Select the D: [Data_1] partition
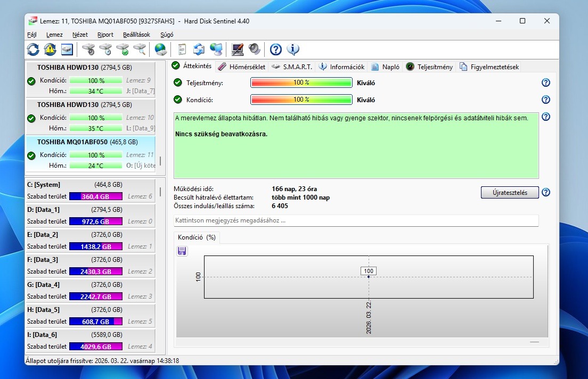The width and height of the screenshot is (588, 379). coord(91,216)
